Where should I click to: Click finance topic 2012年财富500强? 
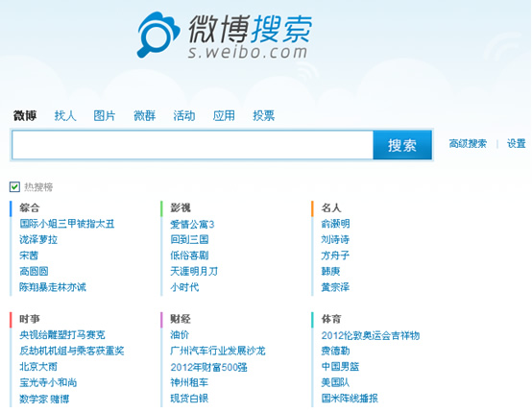click(x=209, y=367)
